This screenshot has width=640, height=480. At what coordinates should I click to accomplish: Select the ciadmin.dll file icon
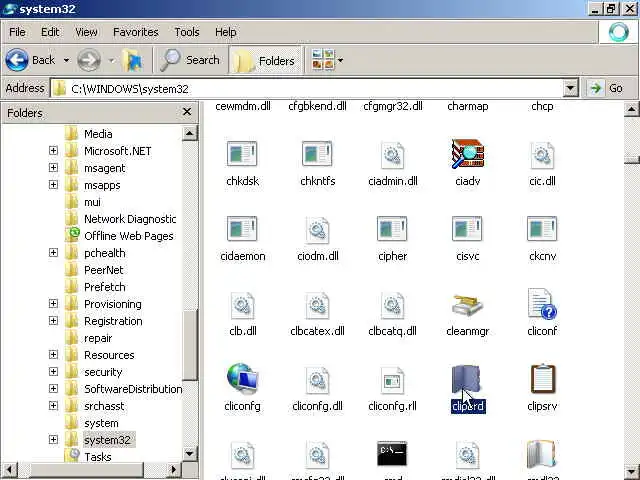[x=392, y=155]
